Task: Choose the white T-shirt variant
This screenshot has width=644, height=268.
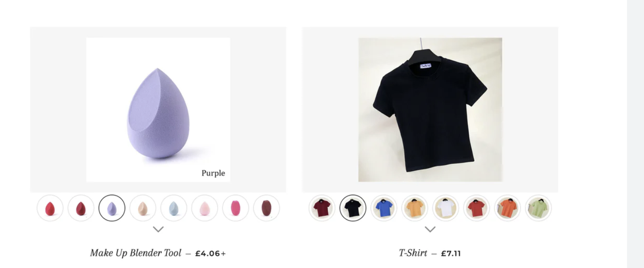Action: tap(446, 208)
